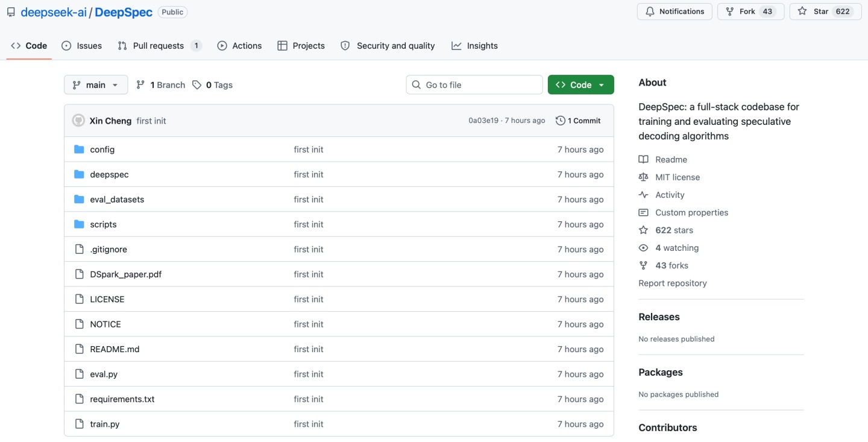The image size is (868, 442).
Task: Click the Go to file search field
Action: click(x=474, y=85)
